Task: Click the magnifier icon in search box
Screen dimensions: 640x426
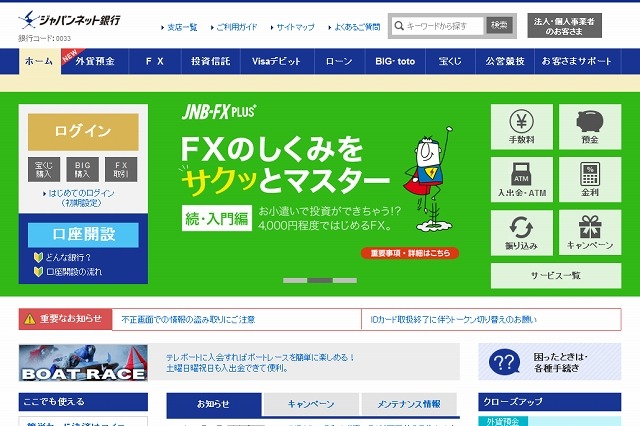Action: click(399, 26)
